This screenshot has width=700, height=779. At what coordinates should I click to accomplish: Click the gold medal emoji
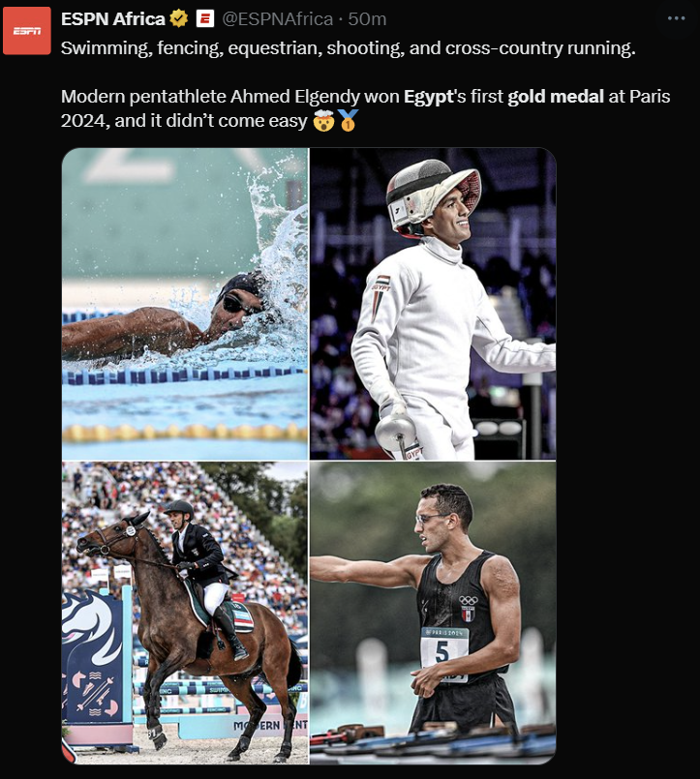348,121
